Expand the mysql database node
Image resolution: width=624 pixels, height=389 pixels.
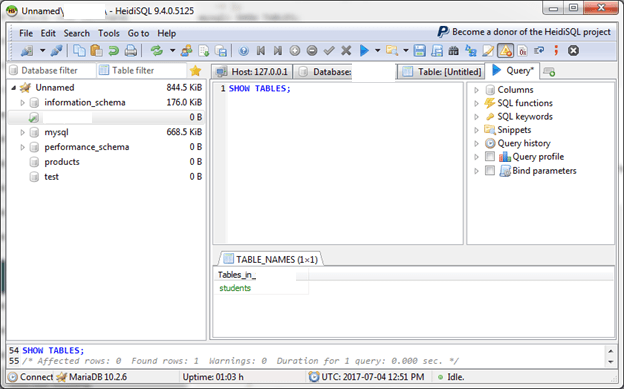point(22,132)
